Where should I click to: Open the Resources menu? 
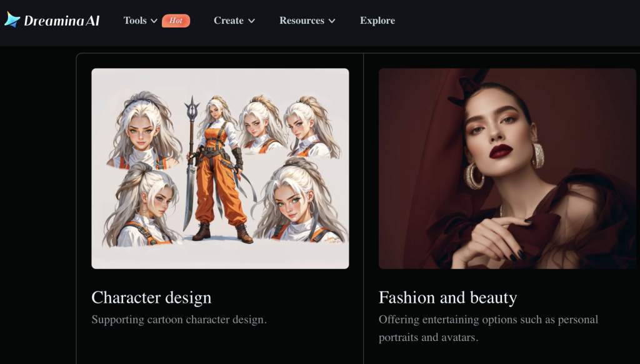tap(301, 21)
